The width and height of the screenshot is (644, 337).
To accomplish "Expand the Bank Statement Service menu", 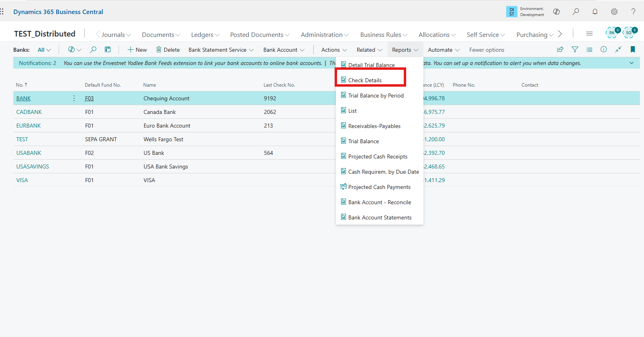I will pos(221,50).
